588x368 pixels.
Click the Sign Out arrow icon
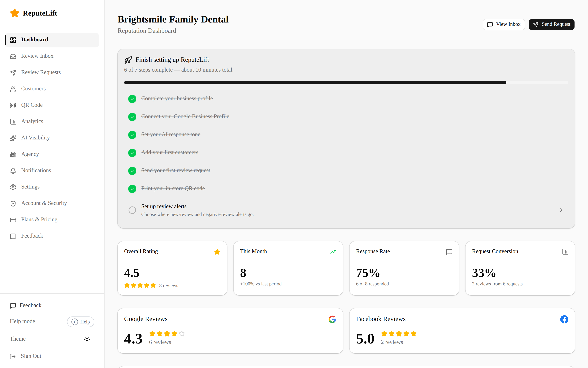[x=13, y=357]
